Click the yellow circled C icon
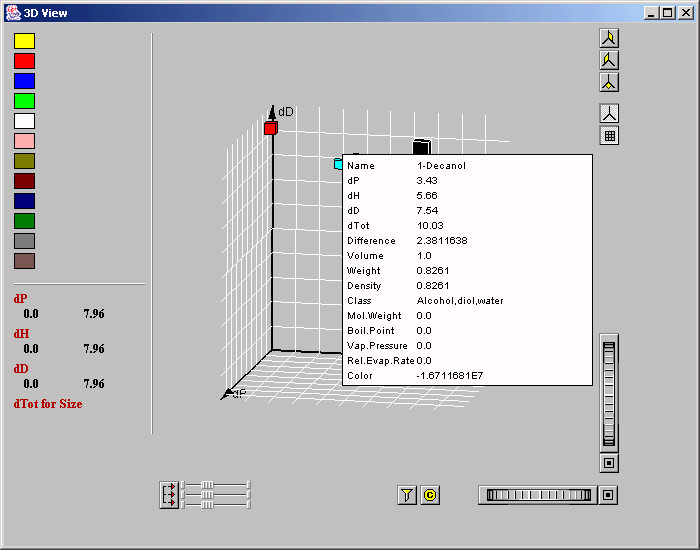 coord(430,495)
